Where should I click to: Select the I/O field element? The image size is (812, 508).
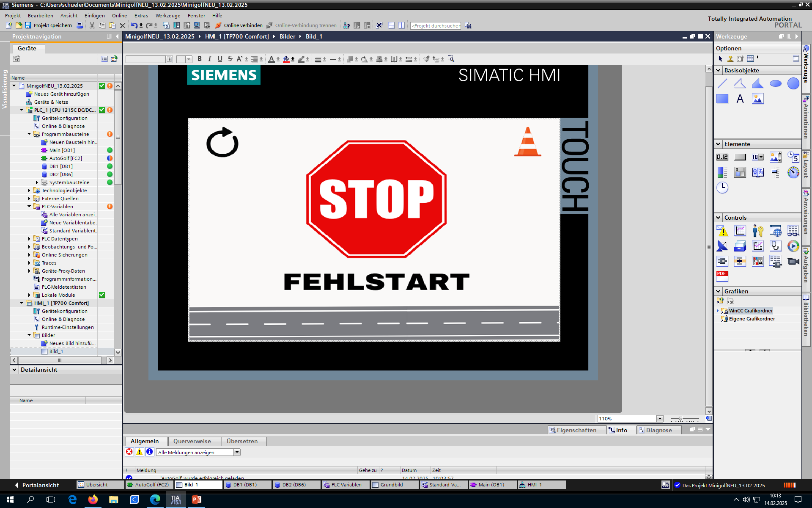tap(722, 157)
